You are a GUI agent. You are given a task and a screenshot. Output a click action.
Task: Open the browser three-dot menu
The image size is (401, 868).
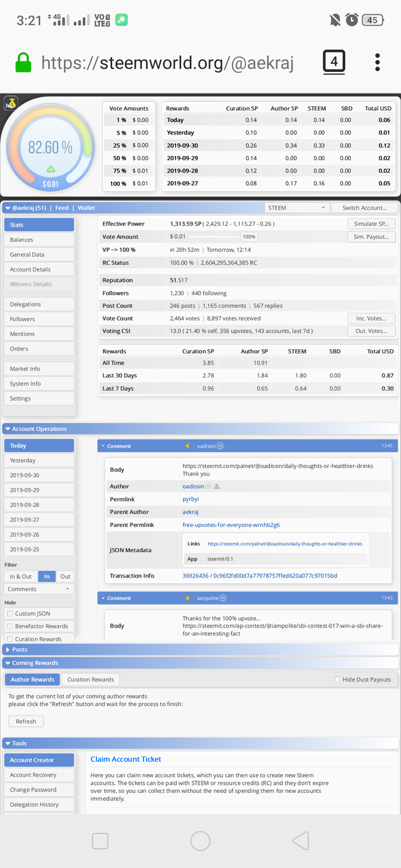point(378,62)
